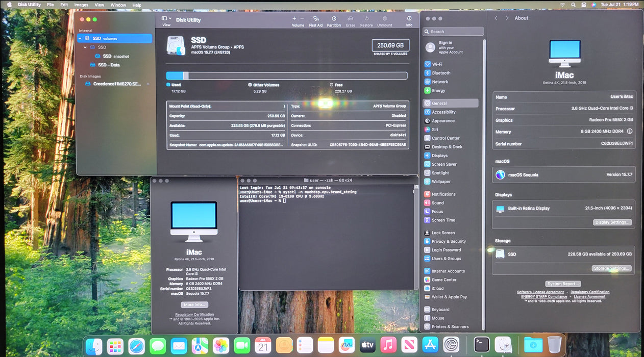
Task: Click More Info in About This Mac
Action: pos(194,304)
